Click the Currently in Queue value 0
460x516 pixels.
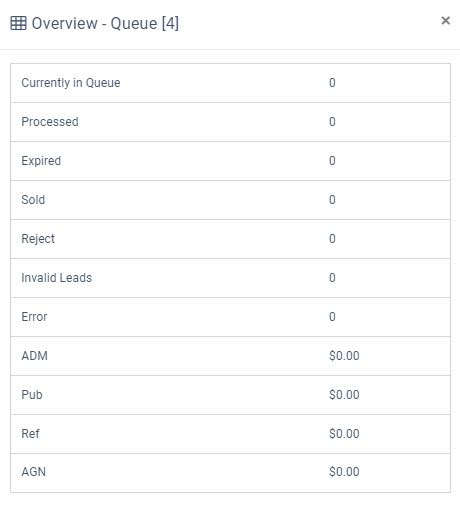pyautogui.click(x=332, y=83)
